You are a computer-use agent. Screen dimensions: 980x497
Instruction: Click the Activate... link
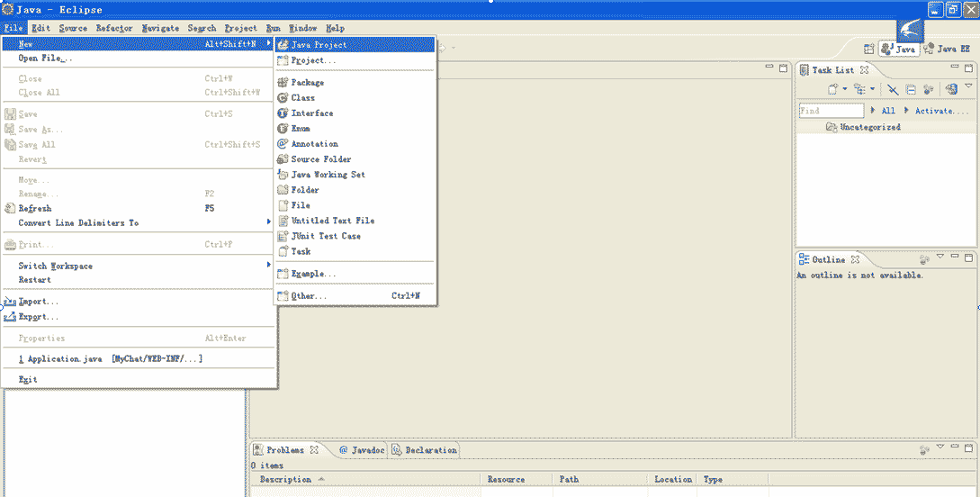coord(942,111)
